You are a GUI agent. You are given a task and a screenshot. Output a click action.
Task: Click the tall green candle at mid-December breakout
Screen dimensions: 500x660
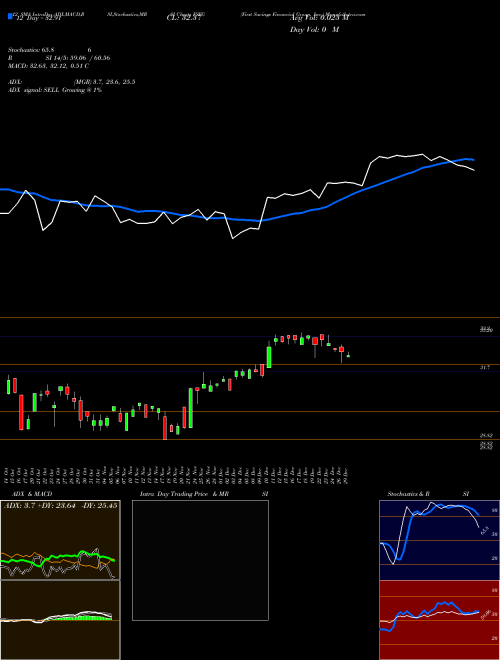(x=269, y=357)
